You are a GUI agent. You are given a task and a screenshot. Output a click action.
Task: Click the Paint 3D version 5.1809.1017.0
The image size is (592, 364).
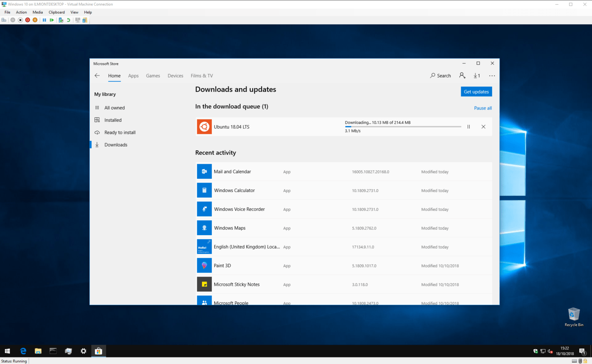(x=364, y=266)
